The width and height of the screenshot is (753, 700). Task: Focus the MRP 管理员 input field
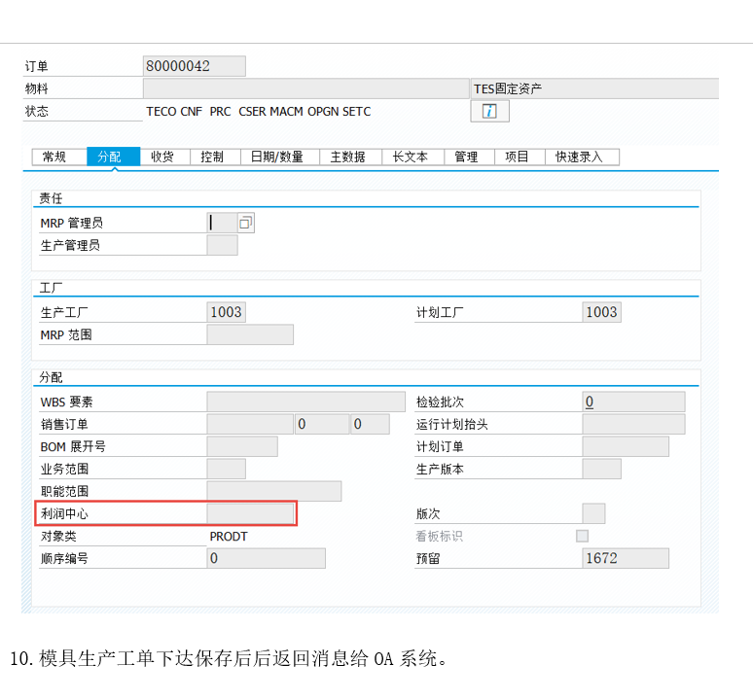click(x=223, y=223)
